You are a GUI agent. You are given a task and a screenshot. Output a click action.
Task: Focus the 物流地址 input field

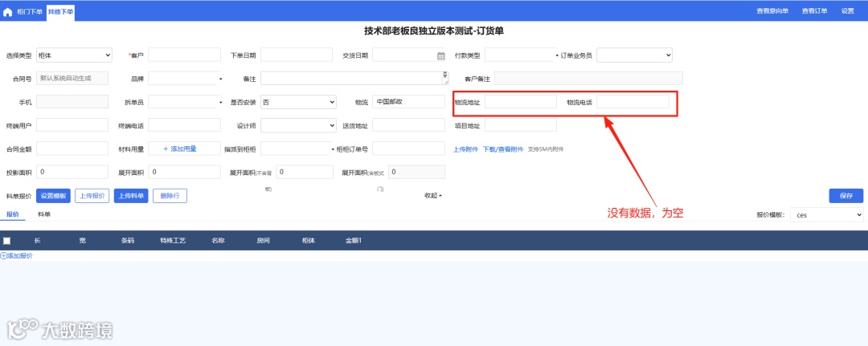point(520,102)
